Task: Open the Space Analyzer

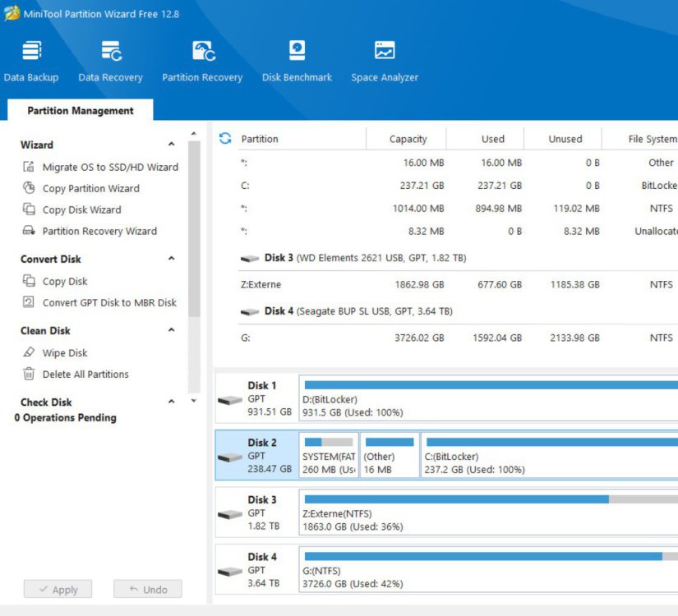Action: point(385,62)
